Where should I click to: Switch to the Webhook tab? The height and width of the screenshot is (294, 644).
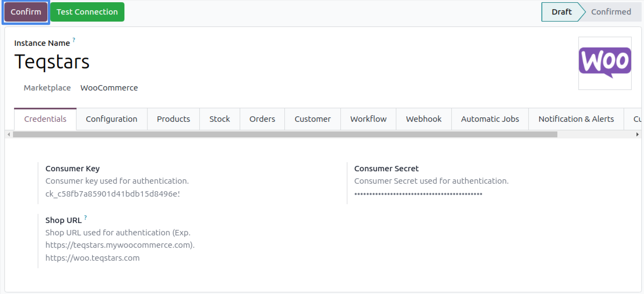[x=424, y=119]
